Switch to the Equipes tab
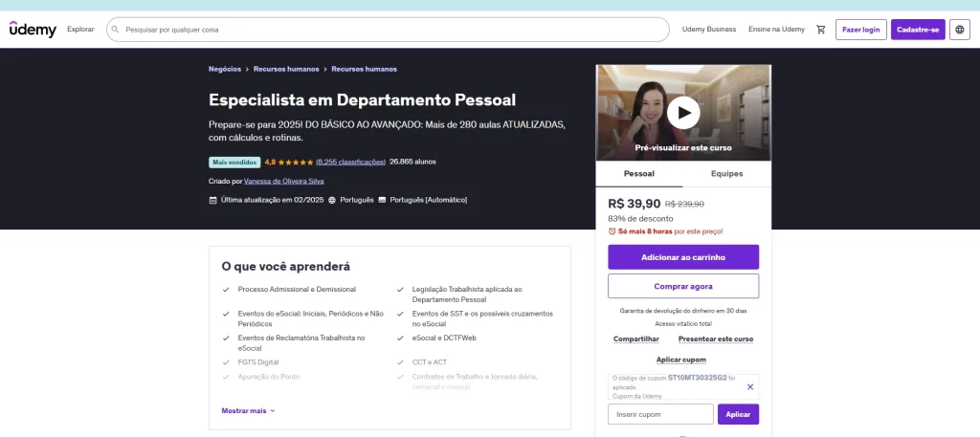The height and width of the screenshot is (437, 980). coord(727,173)
